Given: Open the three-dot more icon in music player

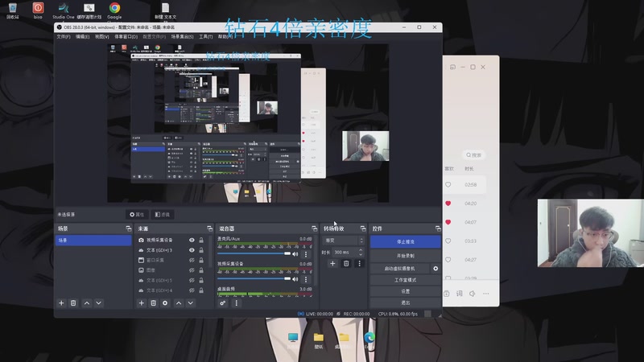Looking at the screenshot, I should [486, 294].
